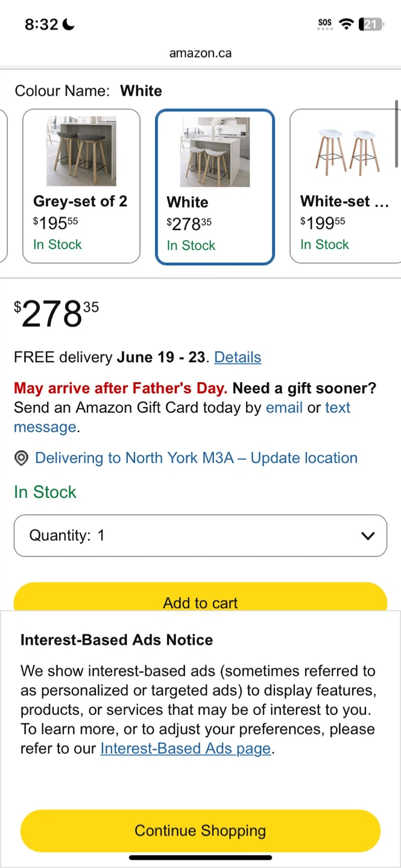Tap the moon focus mode icon
Image resolution: width=401 pixels, height=868 pixels.
point(69,25)
